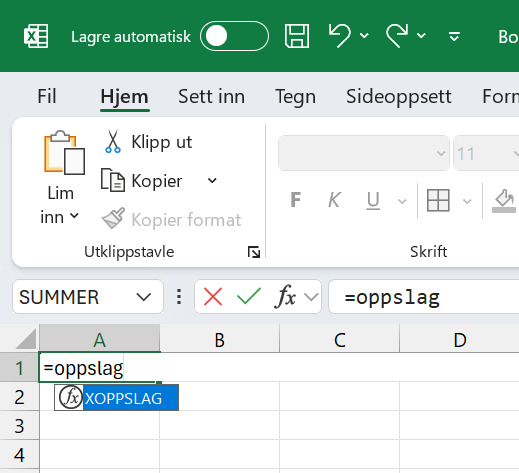Select column A header

pos(100,339)
